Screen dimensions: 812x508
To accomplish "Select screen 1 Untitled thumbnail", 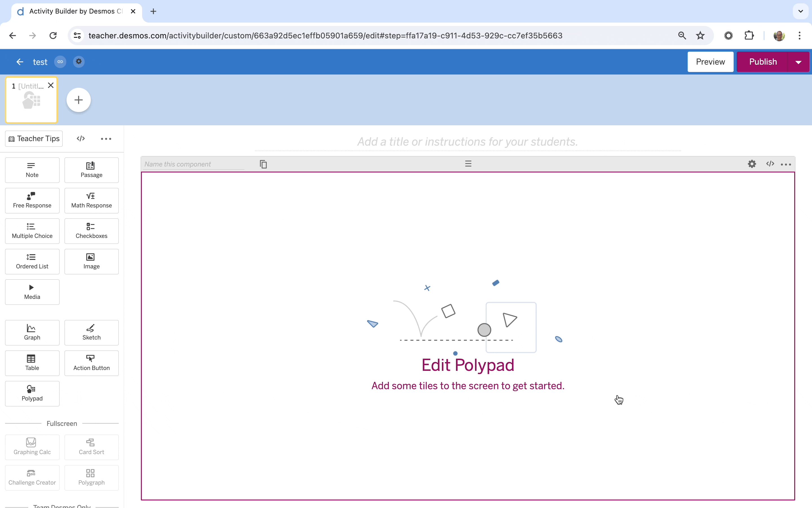I will point(32,100).
